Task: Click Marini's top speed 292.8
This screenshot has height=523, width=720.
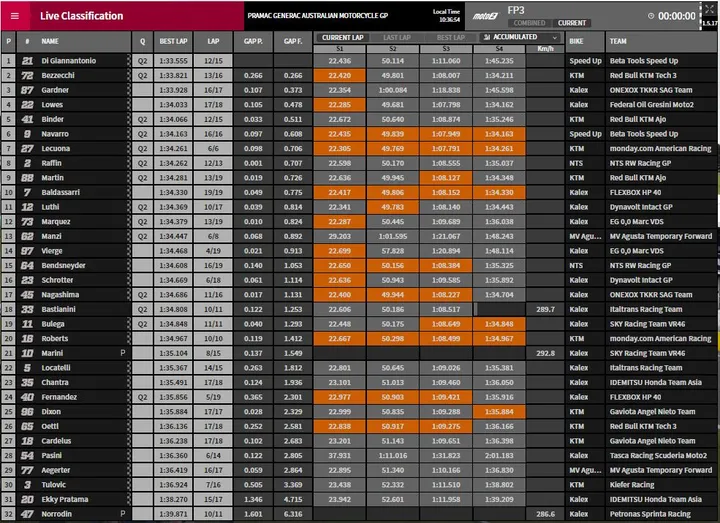Action: pos(545,353)
